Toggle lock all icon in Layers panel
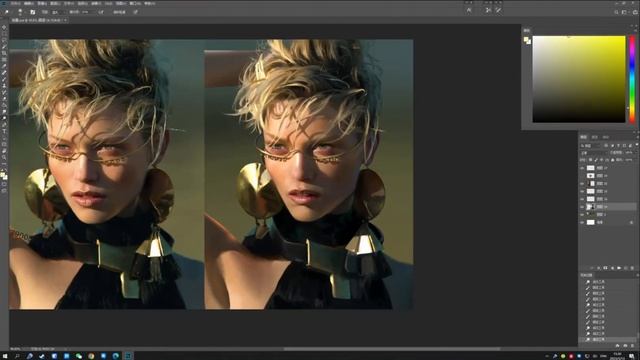 click(613, 160)
